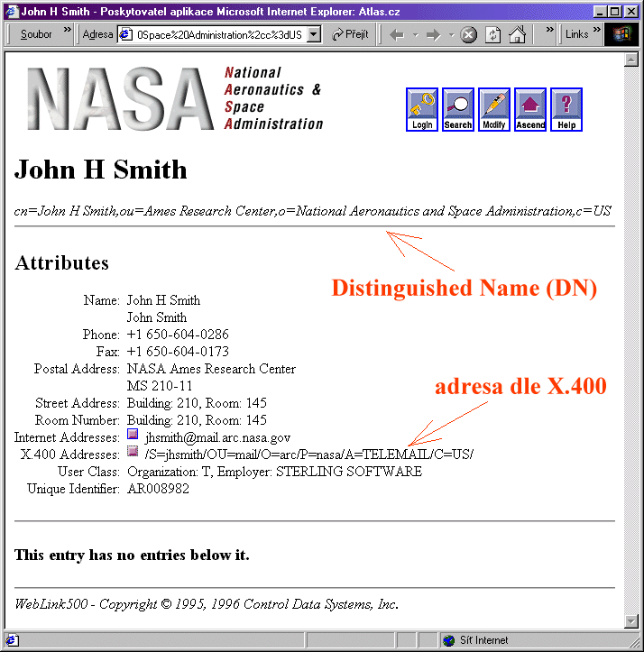The height and width of the screenshot is (652, 644).
Task: Click the Unique Identifier value AR008982
Action: 158,489
